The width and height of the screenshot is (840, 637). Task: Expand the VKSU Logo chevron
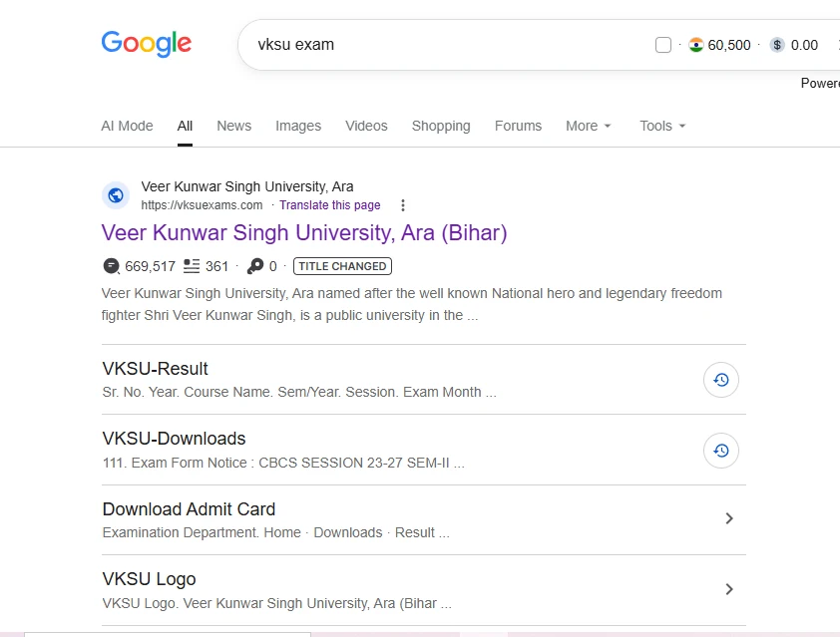point(728,589)
